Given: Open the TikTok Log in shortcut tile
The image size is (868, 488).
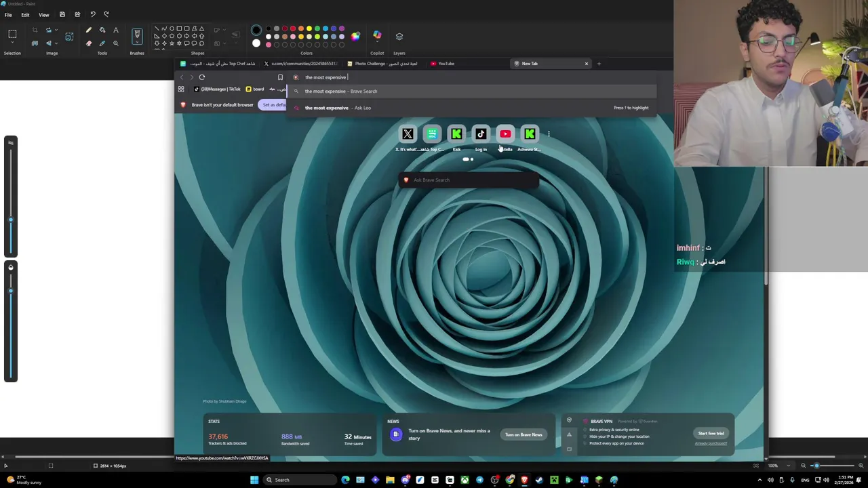Looking at the screenshot, I should [x=481, y=134].
